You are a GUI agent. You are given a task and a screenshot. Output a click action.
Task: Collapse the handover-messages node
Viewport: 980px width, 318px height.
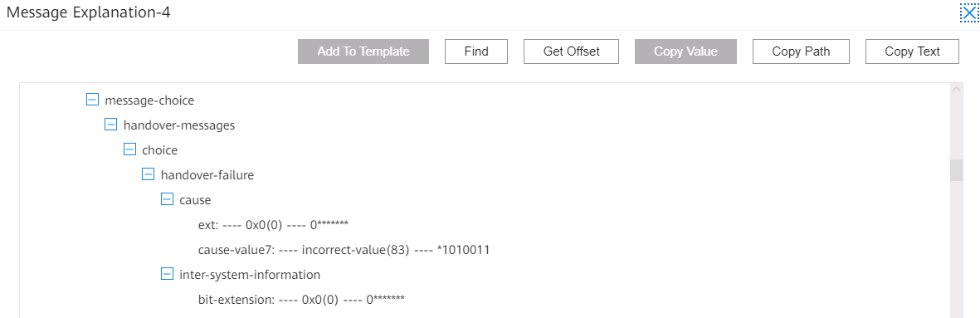[x=110, y=125]
